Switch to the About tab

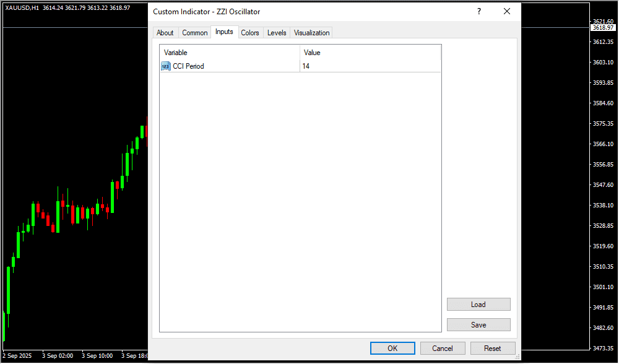tap(165, 33)
